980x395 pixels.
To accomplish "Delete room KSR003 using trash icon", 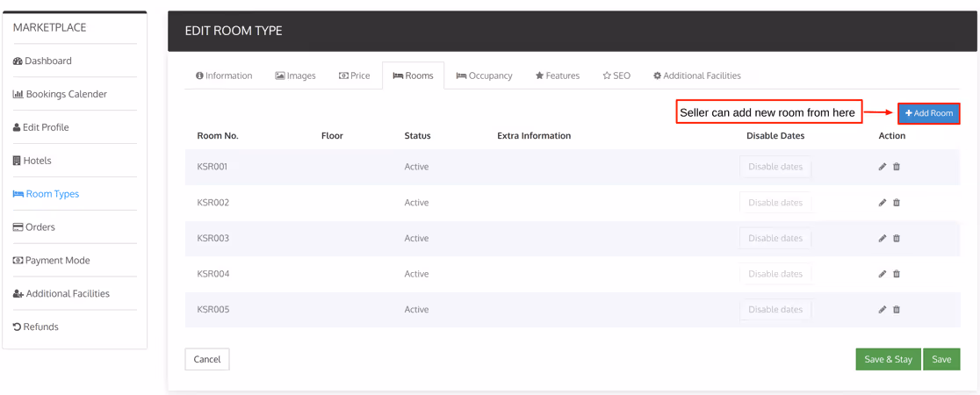I will click(897, 238).
